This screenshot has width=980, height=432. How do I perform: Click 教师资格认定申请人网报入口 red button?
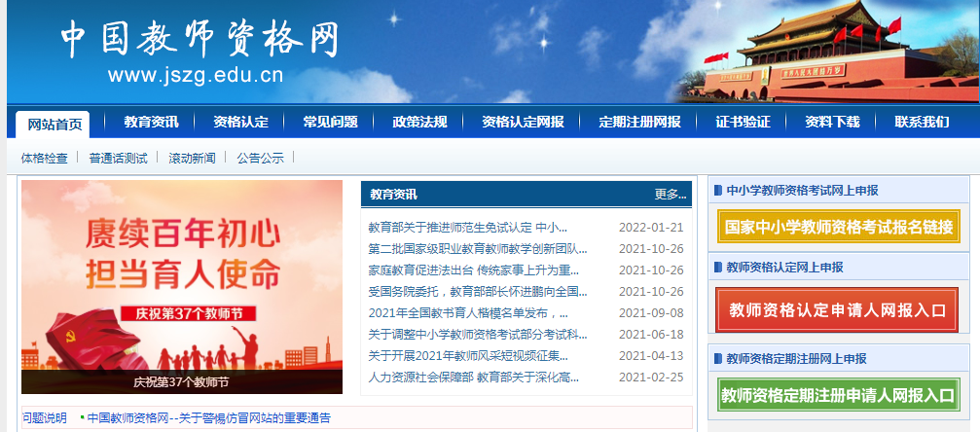837,309
